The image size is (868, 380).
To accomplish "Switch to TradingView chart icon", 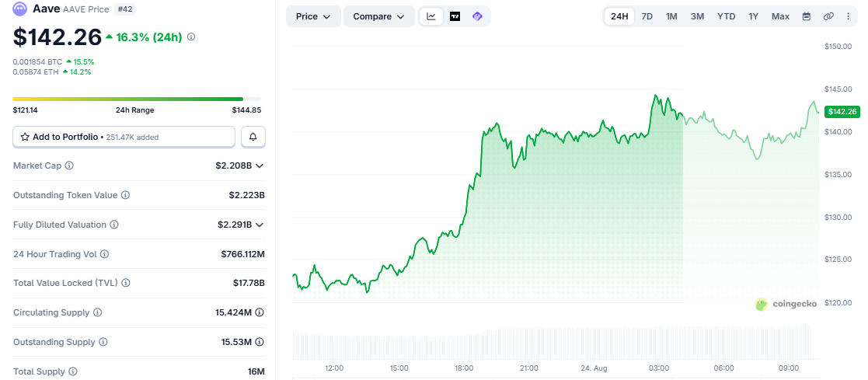I will click(x=455, y=16).
